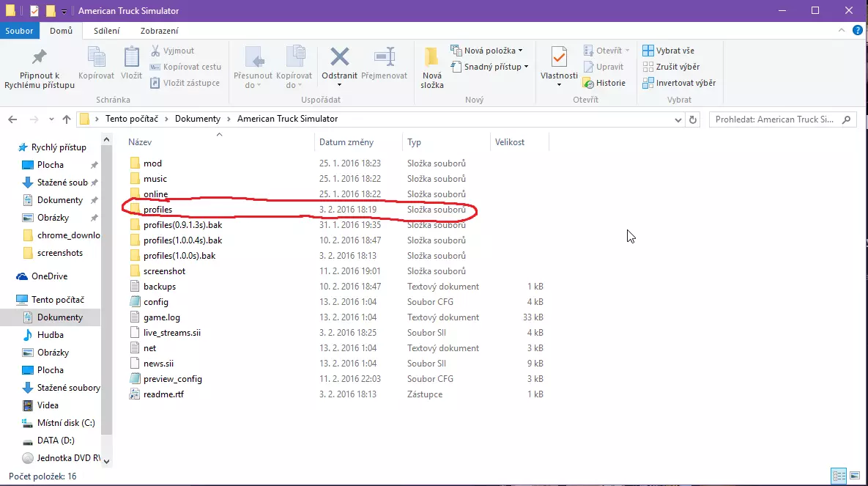Click the Odstranit delete icon

pos(339,67)
